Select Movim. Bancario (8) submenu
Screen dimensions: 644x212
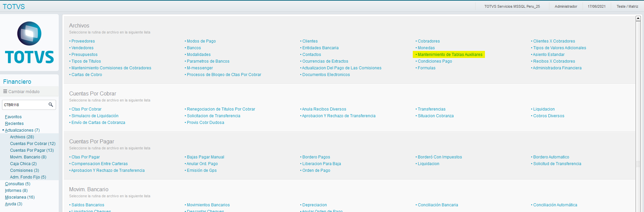(28, 157)
